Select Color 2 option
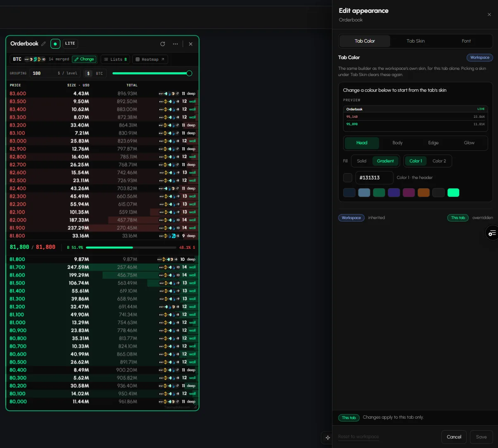 click(x=439, y=161)
